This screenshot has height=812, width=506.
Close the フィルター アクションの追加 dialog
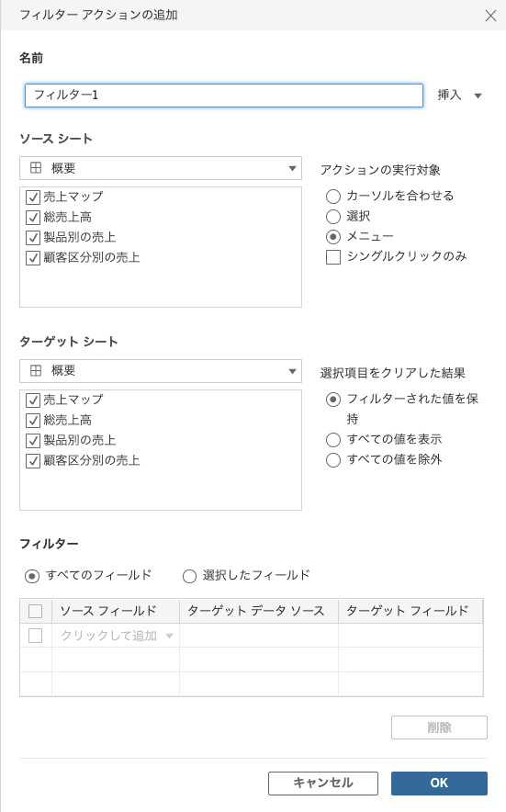[x=490, y=16]
